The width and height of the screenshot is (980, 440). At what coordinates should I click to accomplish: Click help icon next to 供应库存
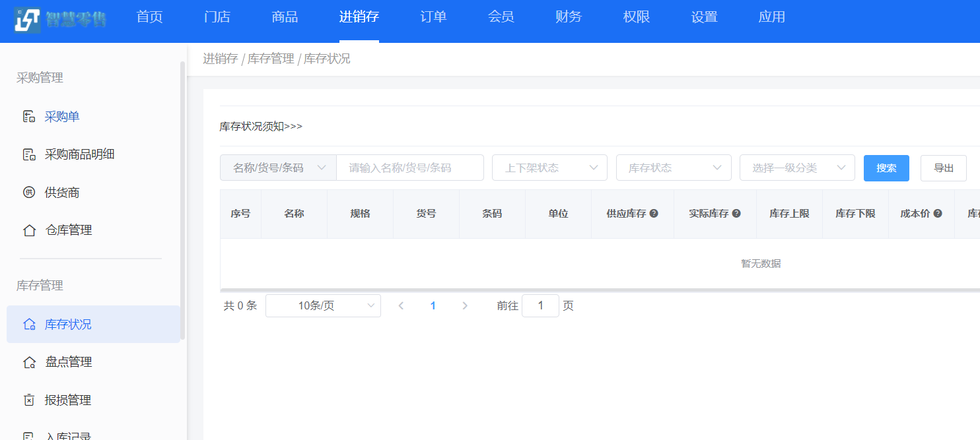(x=654, y=214)
